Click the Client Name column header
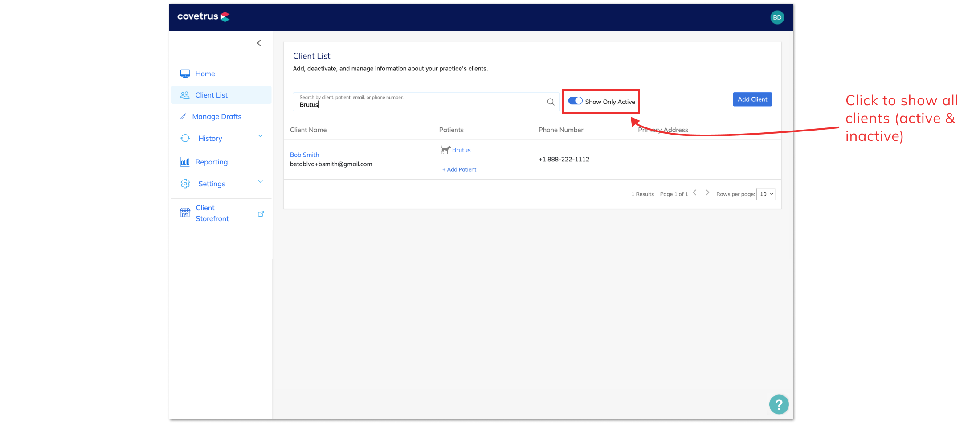 (308, 130)
